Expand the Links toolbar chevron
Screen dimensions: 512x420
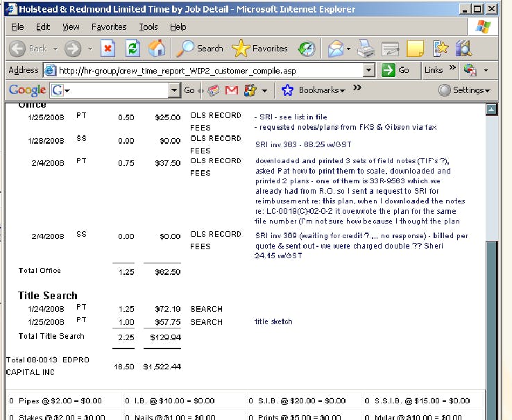(x=452, y=67)
